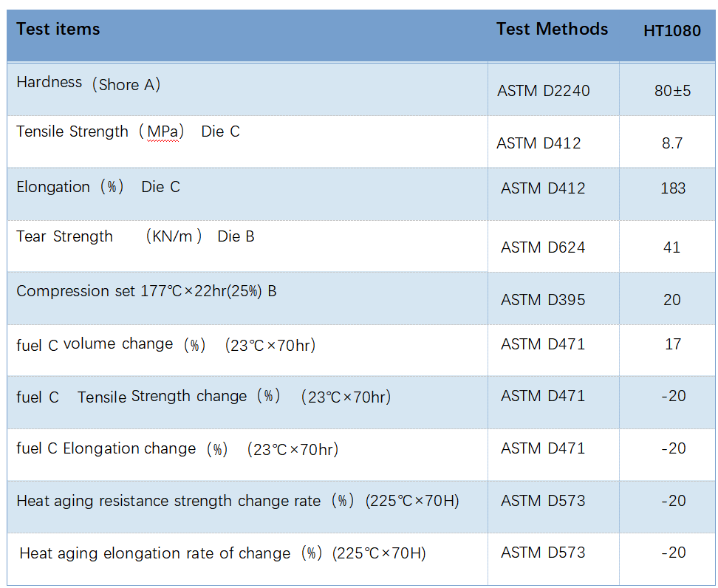The image size is (718, 588).
Task: Select the "20" compression set value
Action: point(672,300)
